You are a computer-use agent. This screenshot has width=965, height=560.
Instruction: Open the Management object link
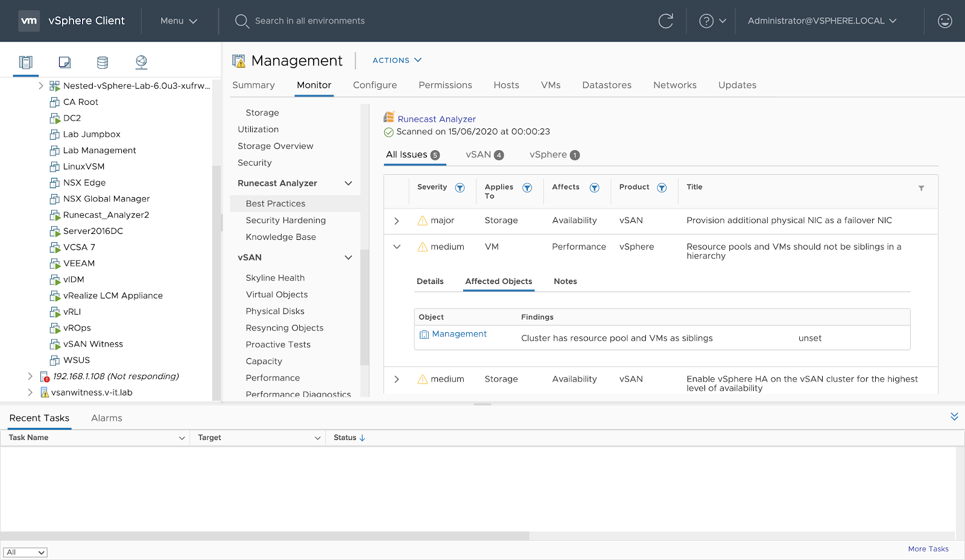point(459,334)
